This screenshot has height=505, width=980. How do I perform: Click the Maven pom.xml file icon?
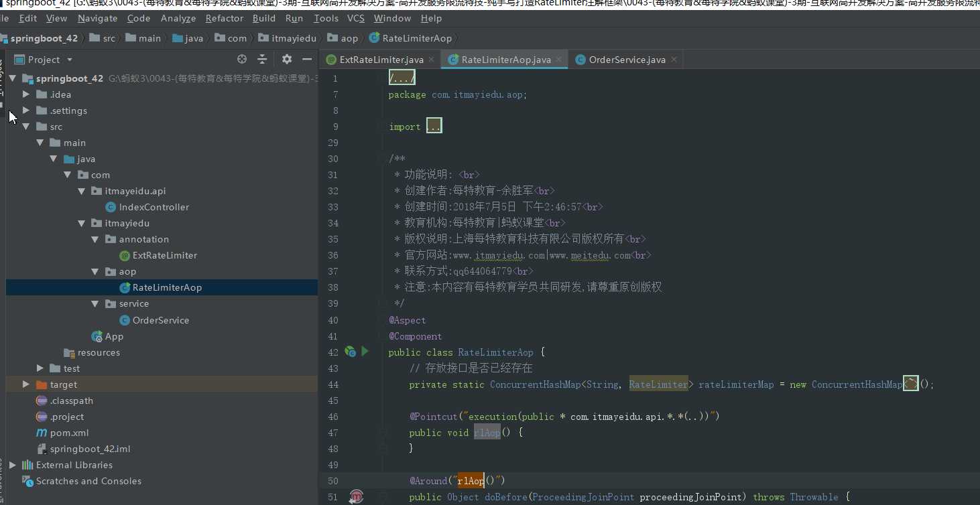42,433
